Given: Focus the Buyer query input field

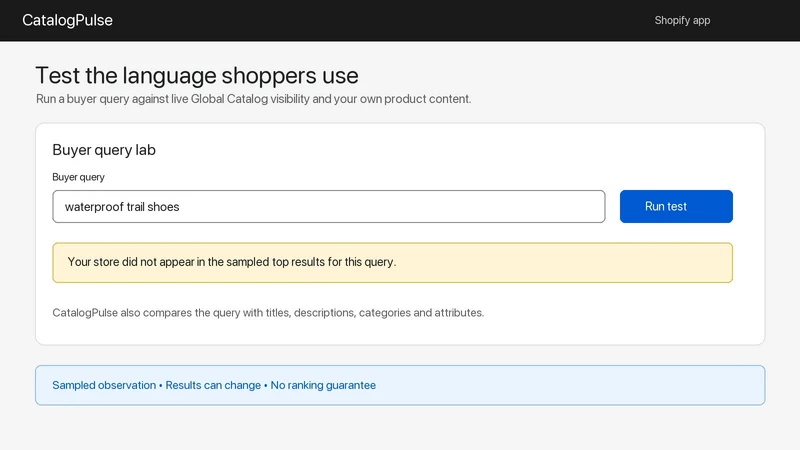Looking at the screenshot, I should pyautogui.click(x=329, y=207).
